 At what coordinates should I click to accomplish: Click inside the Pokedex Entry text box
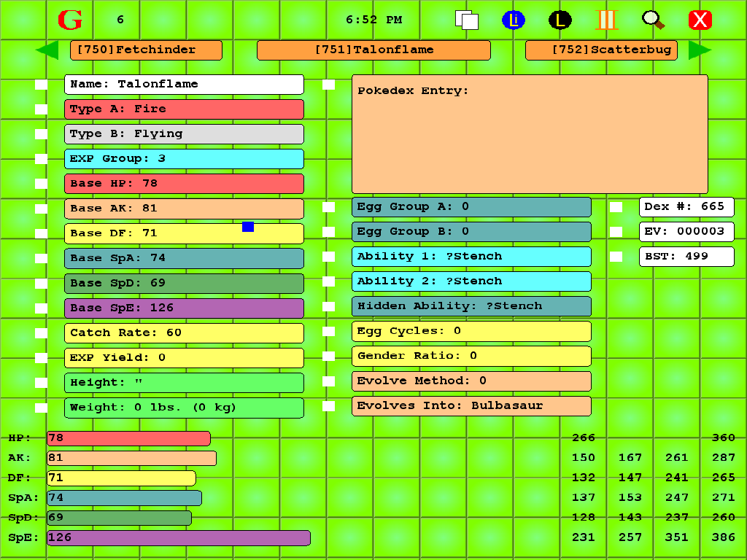pyautogui.click(x=530, y=139)
